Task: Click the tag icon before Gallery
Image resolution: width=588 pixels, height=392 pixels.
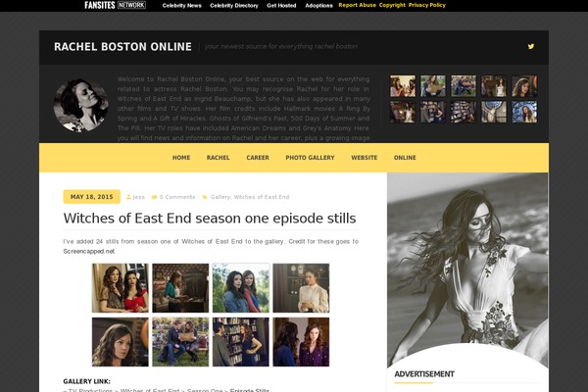Action: [x=205, y=197]
